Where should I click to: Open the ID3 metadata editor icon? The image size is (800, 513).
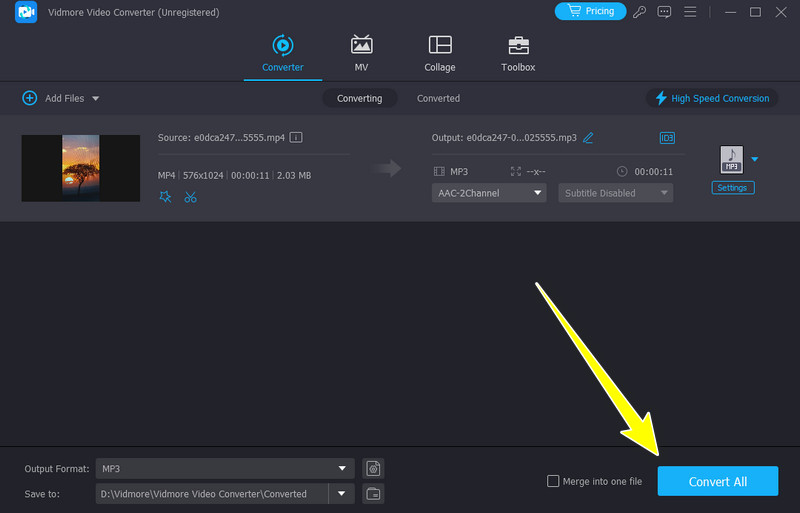click(667, 138)
